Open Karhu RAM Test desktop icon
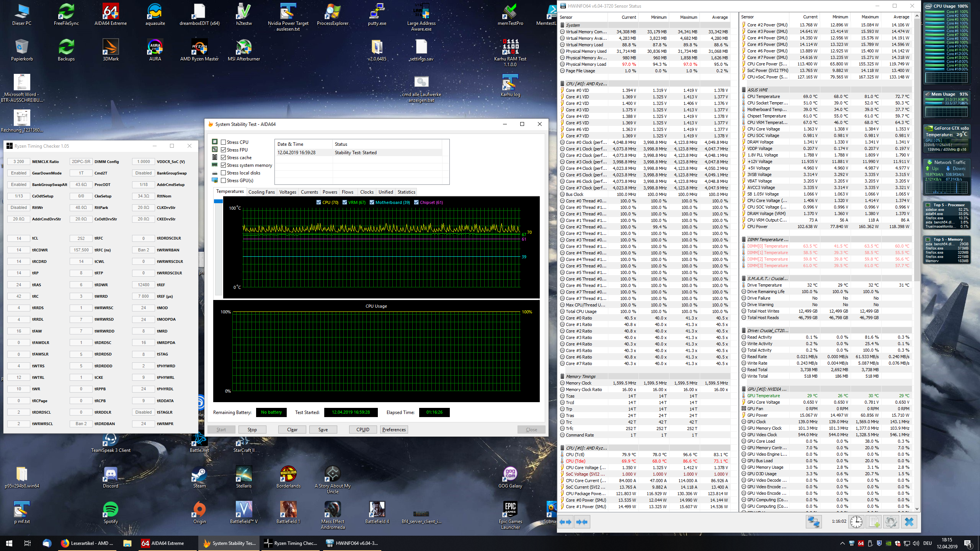This screenshot has height=551, width=980. point(510,53)
